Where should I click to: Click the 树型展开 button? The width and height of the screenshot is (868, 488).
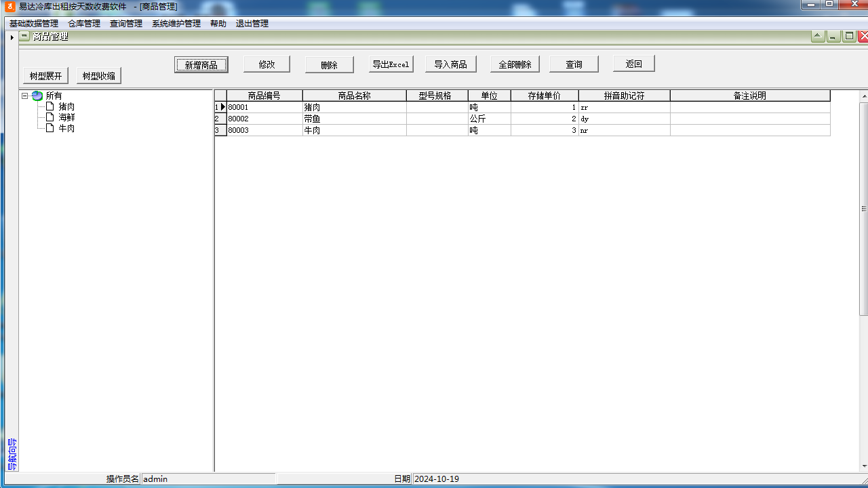pyautogui.click(x=45, y=76)
